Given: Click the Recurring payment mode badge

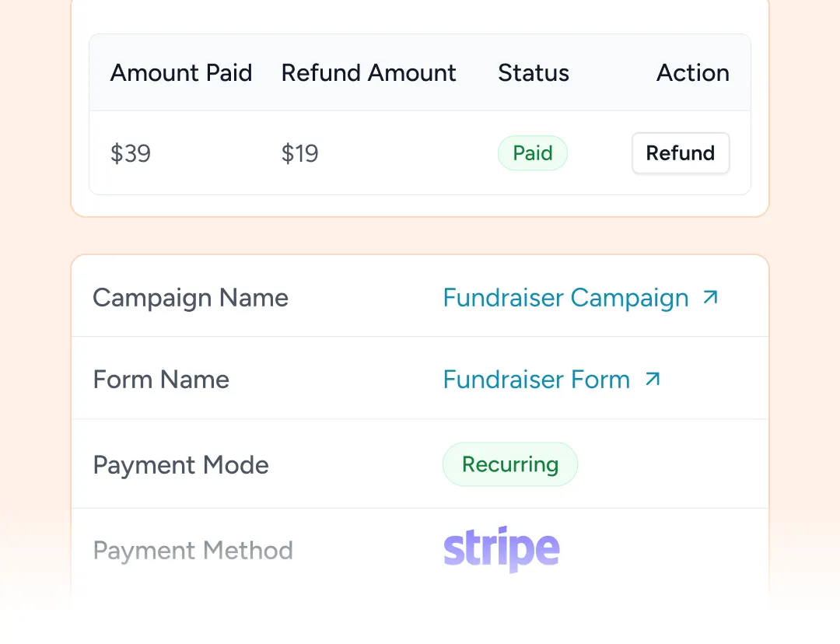Looking at the screenshot, I should click(510, 464).
